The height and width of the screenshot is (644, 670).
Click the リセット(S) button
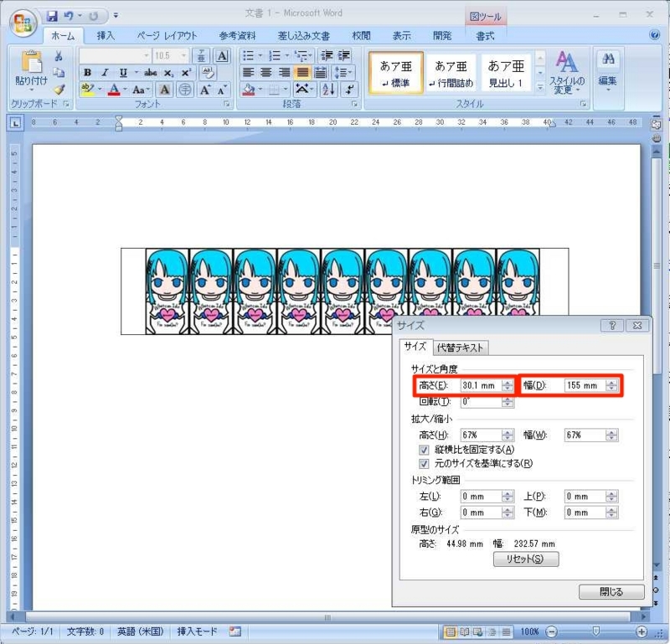point(526,559)
